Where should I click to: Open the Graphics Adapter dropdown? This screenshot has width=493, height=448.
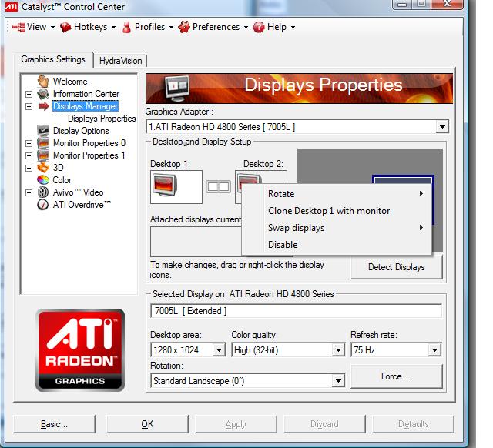(x=442, y=127)
